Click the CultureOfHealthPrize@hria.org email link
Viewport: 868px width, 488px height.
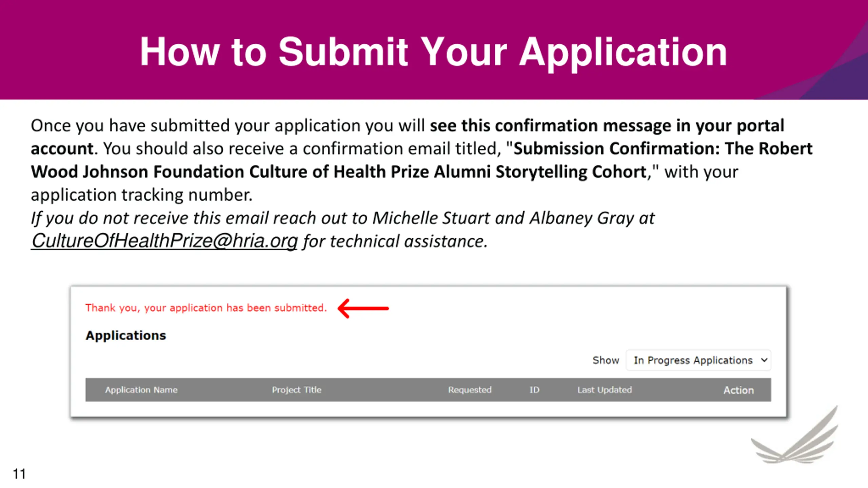pos(164,241)
